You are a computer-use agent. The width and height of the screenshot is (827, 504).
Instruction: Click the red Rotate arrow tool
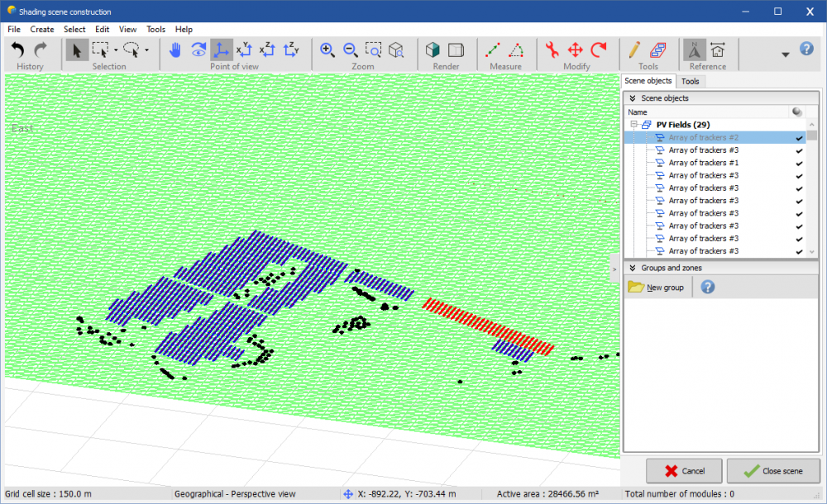pyautogui.click(x=599, y=50)
